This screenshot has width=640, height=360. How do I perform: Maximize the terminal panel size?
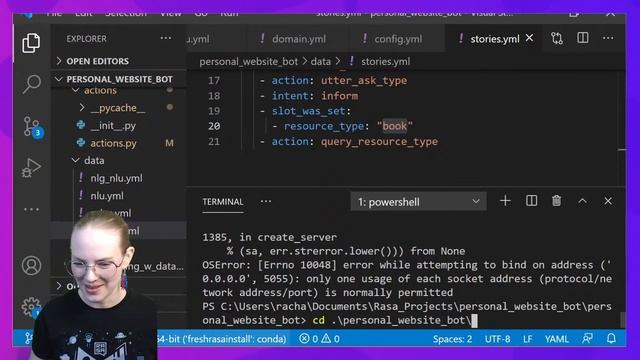[x=582, y=201]
